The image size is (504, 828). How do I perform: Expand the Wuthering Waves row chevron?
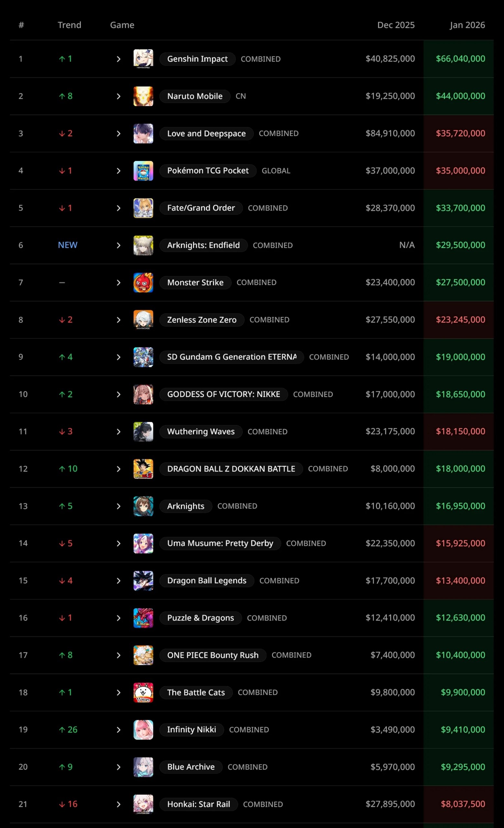(118, 432)
